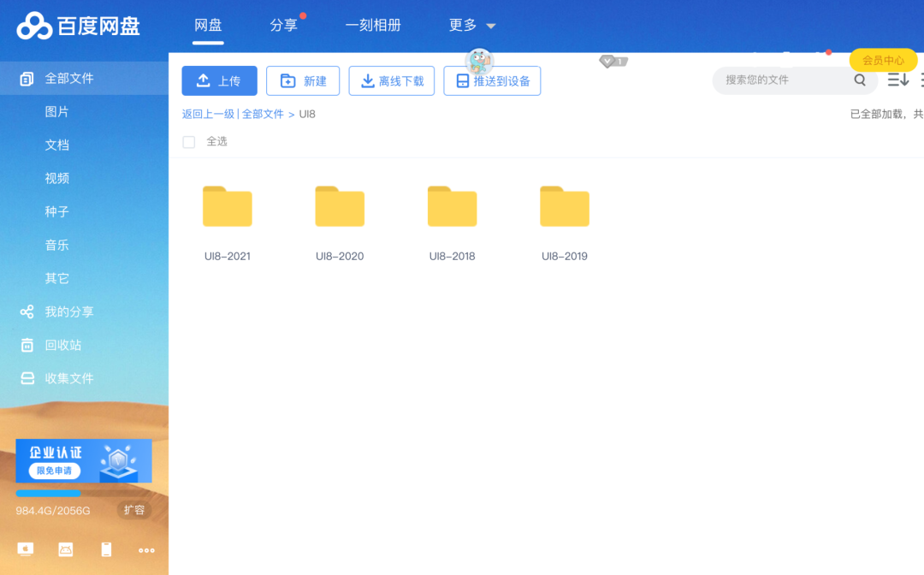
Task: Open the three-dots more clients icon
Action: point(146,550)
